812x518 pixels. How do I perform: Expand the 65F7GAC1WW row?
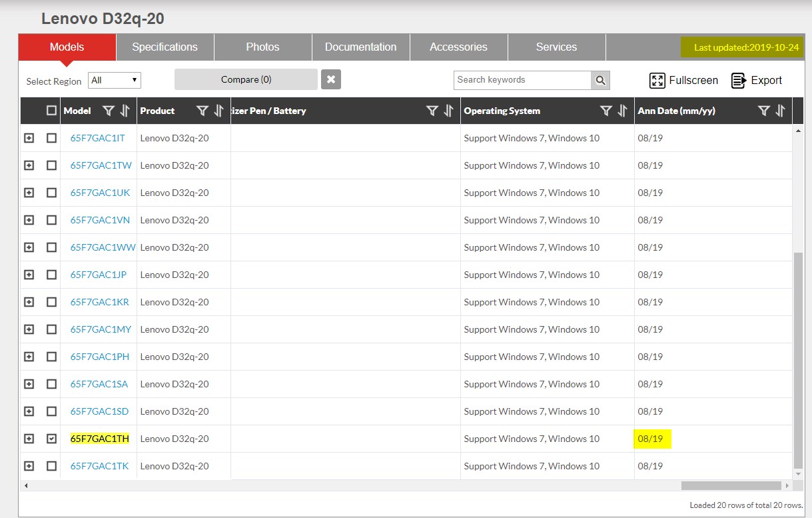coord(29,247)
